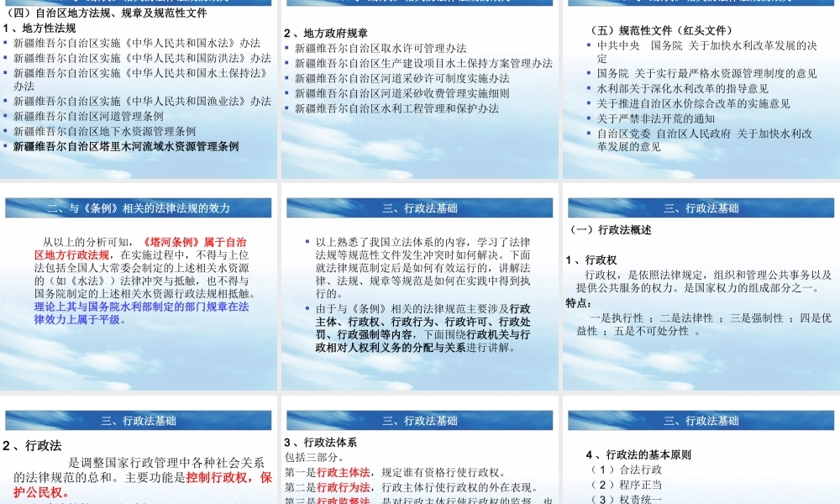Select line beginning 第二是行政行为法
840x504 pixels.
[412, 487]
